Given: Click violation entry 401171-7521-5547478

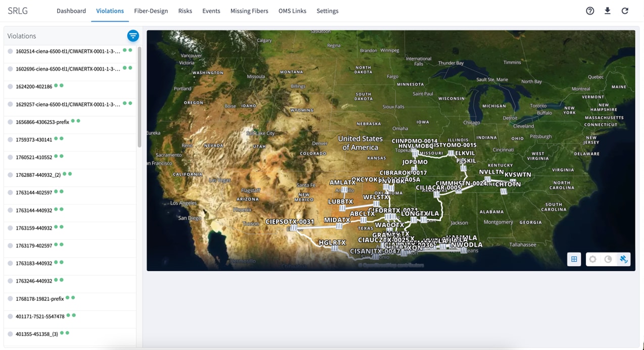Looking at the screenshot, I should tap(70, 317).
